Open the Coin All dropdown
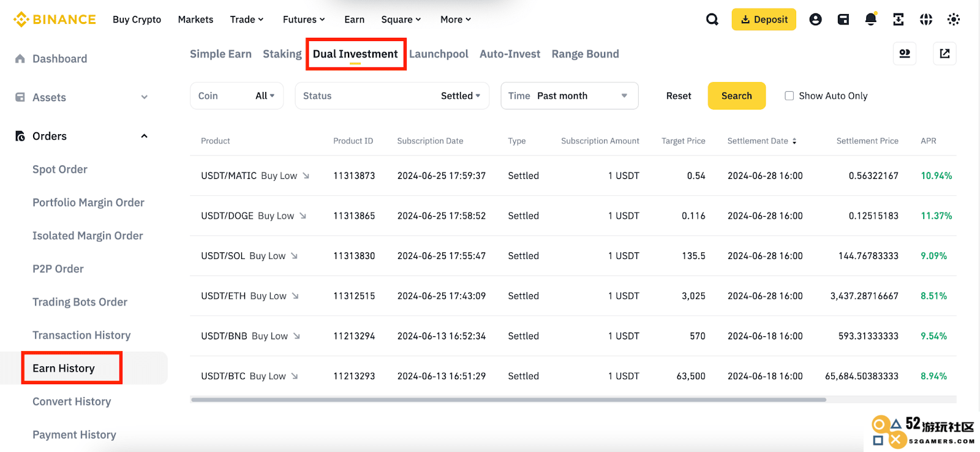The image size is (980, 452). pos(236,96)
